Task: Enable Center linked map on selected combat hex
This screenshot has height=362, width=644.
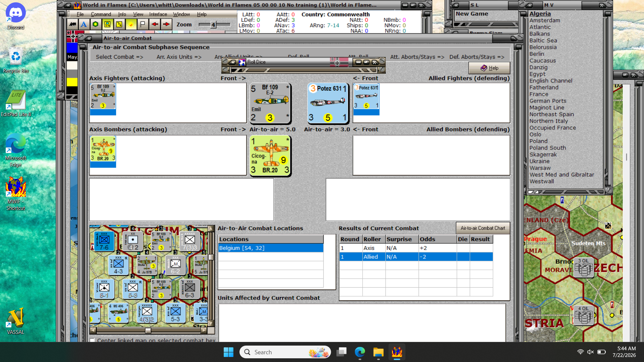Action: tap(92, 340)
